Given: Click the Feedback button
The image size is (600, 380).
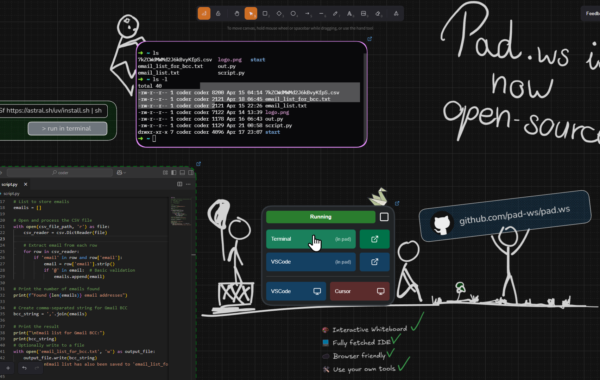Looking at the screenshot, I should click(x=590, y=14).
